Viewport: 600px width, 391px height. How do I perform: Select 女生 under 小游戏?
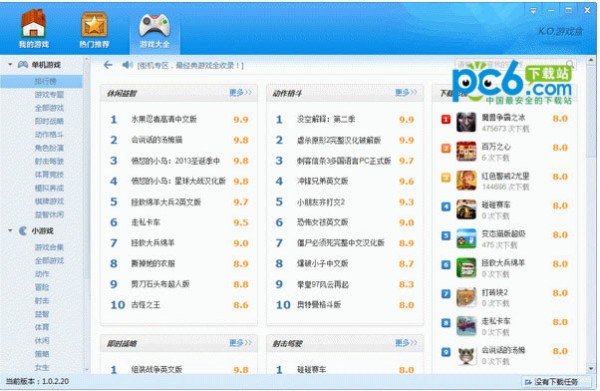click(42, 367)
